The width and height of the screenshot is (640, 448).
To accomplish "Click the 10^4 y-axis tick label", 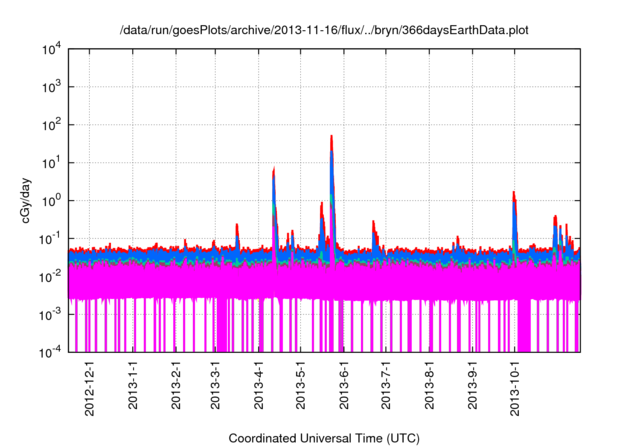I will pyautogui.click(x=52, y=49).
